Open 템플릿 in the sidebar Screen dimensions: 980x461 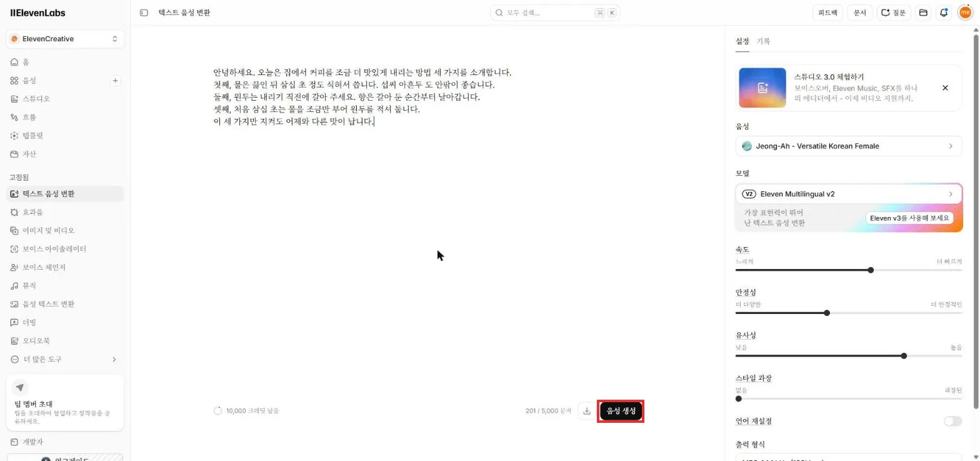click(x=65, y=135)
